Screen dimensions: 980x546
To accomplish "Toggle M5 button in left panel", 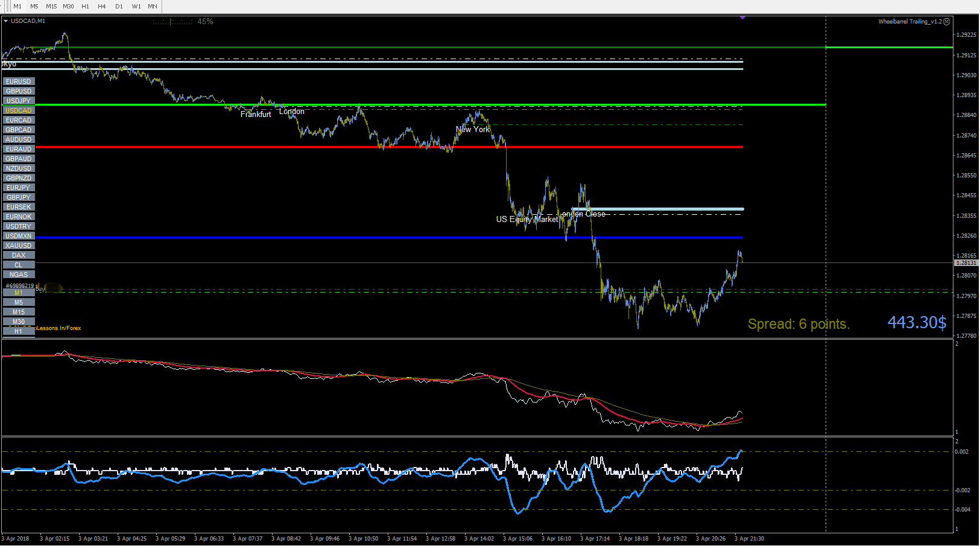I will pyautogui.click(x=19, y=302).
